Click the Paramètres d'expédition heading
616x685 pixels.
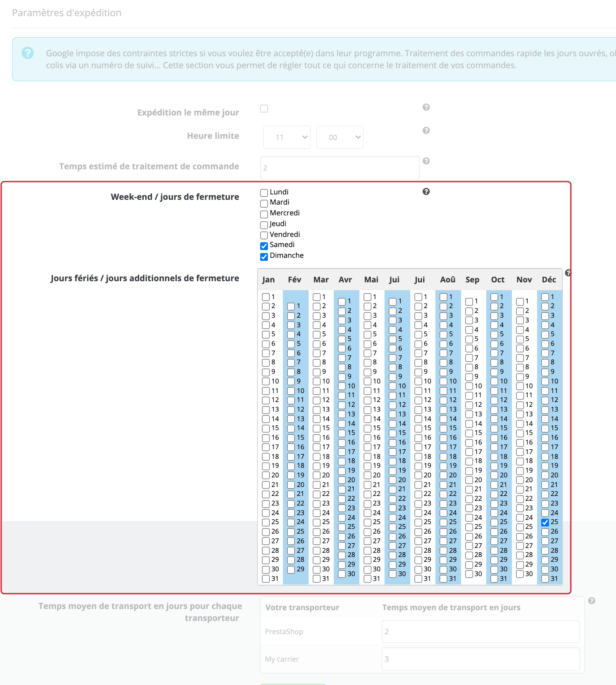(x=67, y=13)
